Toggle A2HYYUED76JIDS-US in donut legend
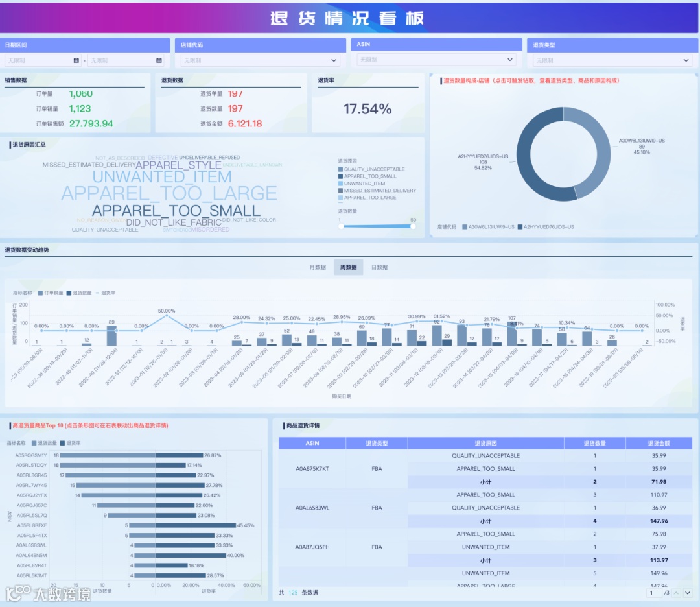Viewport: 700px width, 607px height. (546, 227)
